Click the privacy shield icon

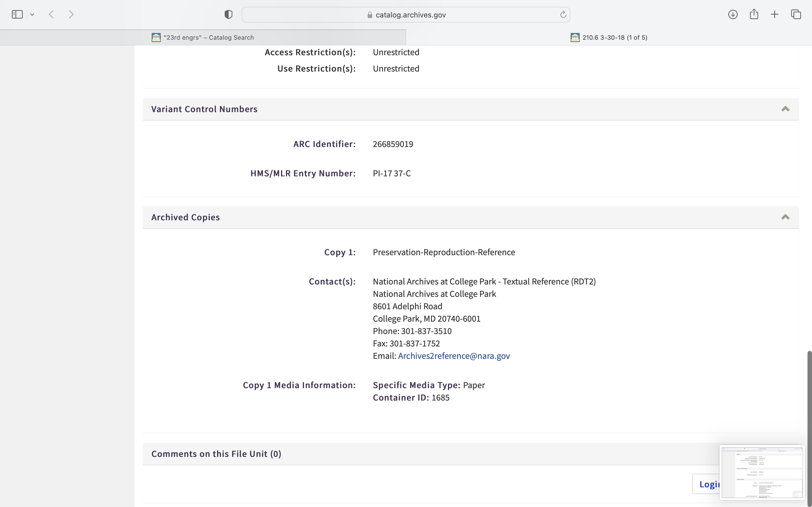(x=228, y=14)
